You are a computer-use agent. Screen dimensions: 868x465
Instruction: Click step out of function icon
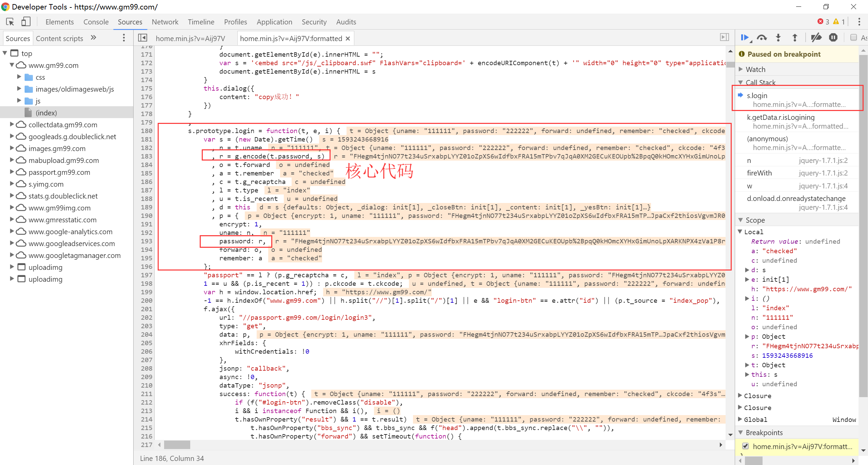click(x=794, y=38)
